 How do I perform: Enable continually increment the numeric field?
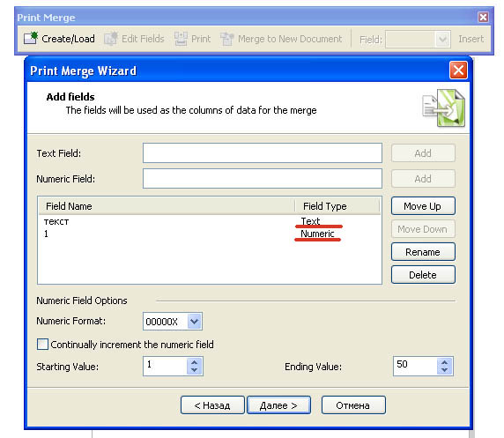coord(43,344)
